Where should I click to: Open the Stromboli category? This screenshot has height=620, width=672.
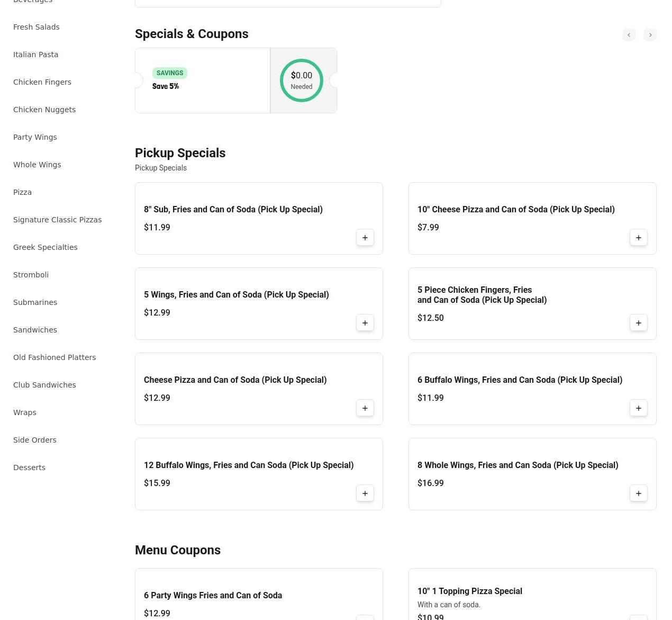31,275
